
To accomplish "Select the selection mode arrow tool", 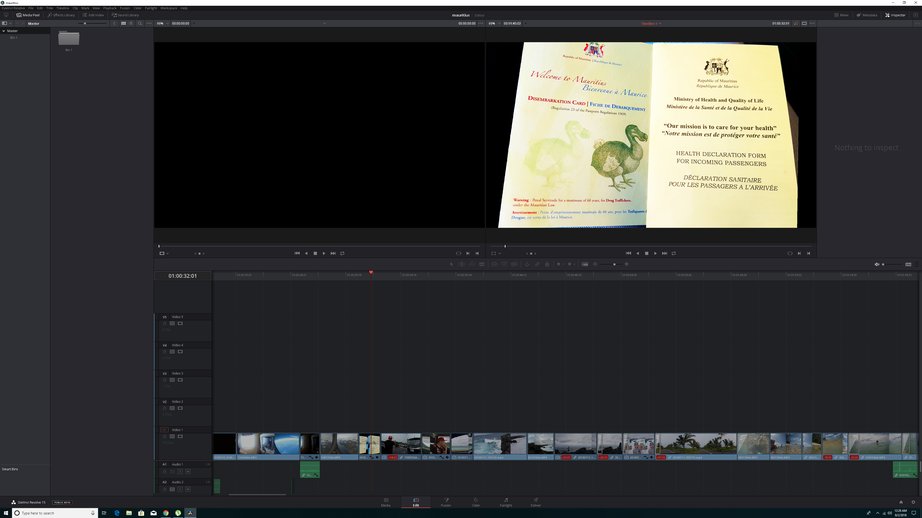I will tap(452, 264).
